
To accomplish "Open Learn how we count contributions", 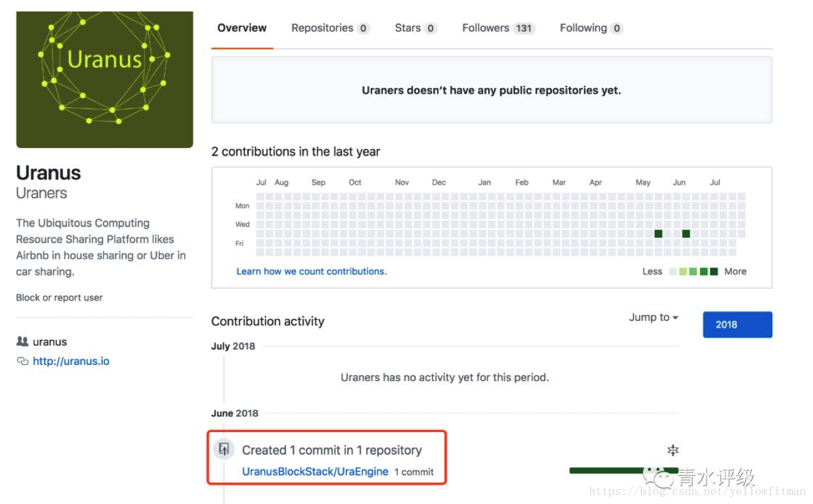I will 311,271.
